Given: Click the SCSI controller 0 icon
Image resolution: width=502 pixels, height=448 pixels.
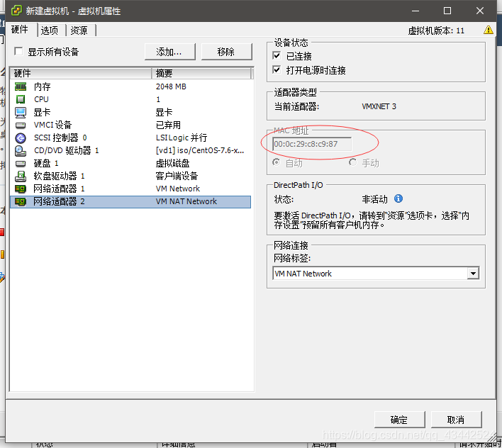Looking at the screenshot, I should coord(21,138).
